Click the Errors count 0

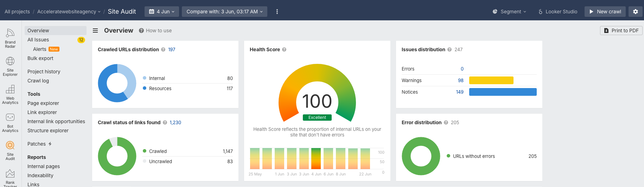point(462,69)
